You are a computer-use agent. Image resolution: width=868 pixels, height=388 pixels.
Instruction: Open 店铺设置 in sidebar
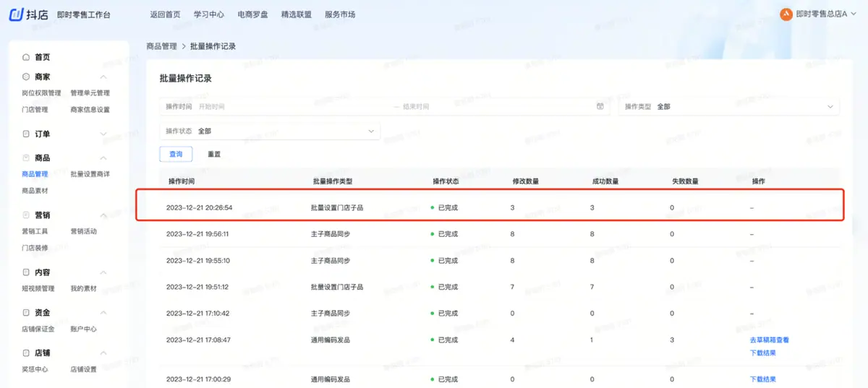click(83, 369)
